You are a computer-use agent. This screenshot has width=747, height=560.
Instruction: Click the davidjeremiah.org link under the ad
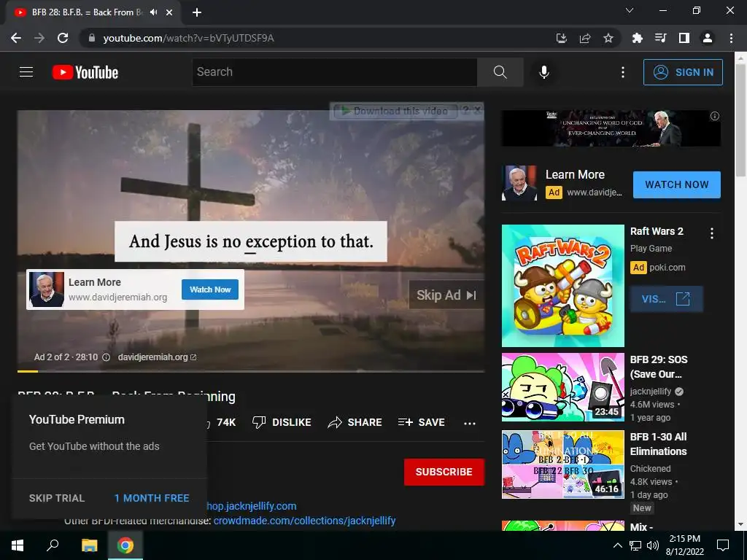(157, 357)
